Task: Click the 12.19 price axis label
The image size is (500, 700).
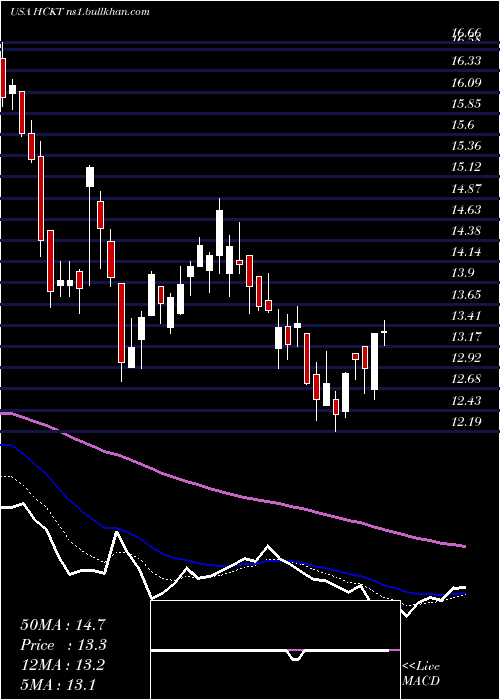Action: [466, 421]
